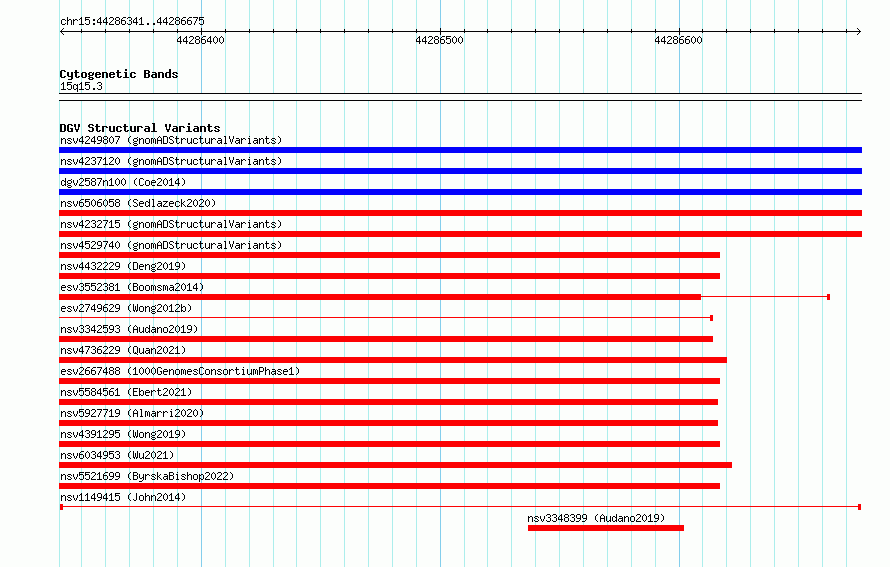Click ruler position 44286400

click(200, 40)
